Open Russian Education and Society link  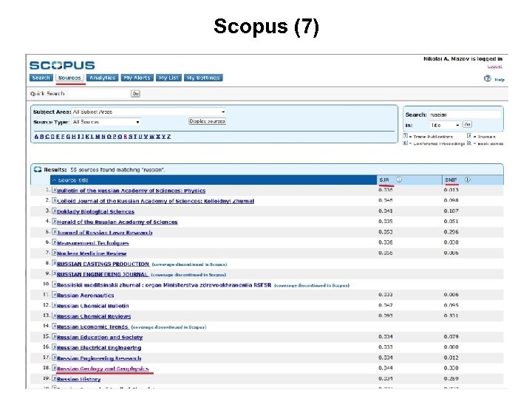[x=100, y=338]
